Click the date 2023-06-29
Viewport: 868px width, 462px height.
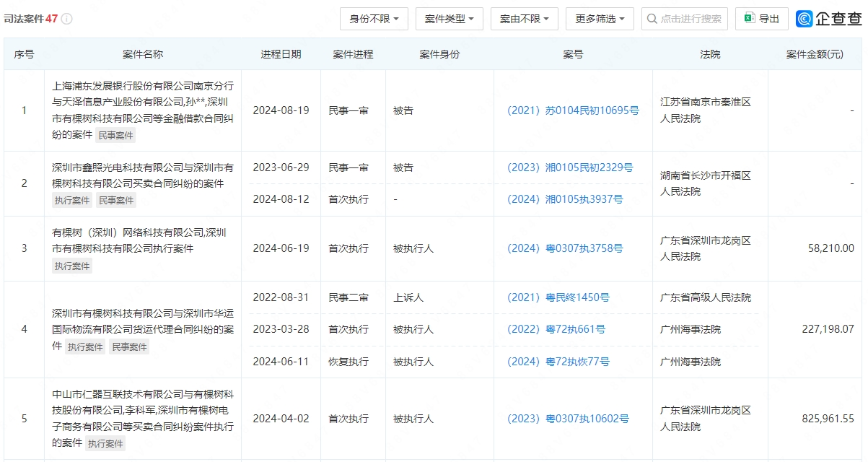point(281,167)
